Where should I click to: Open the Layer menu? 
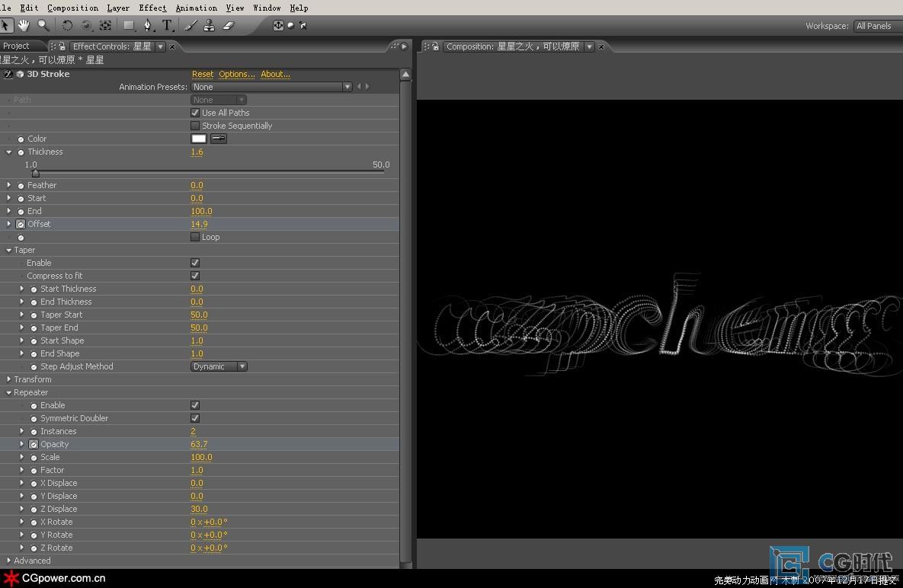tap(118, 8)
